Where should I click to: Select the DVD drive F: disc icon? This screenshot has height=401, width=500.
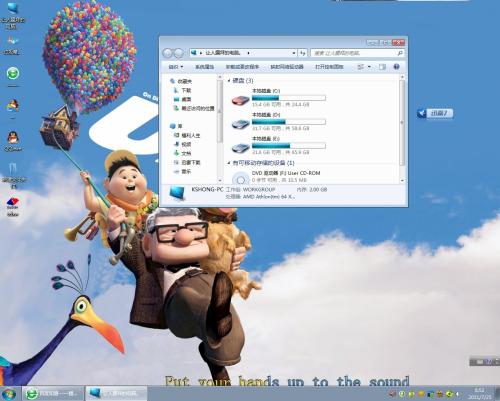[240, 178]
